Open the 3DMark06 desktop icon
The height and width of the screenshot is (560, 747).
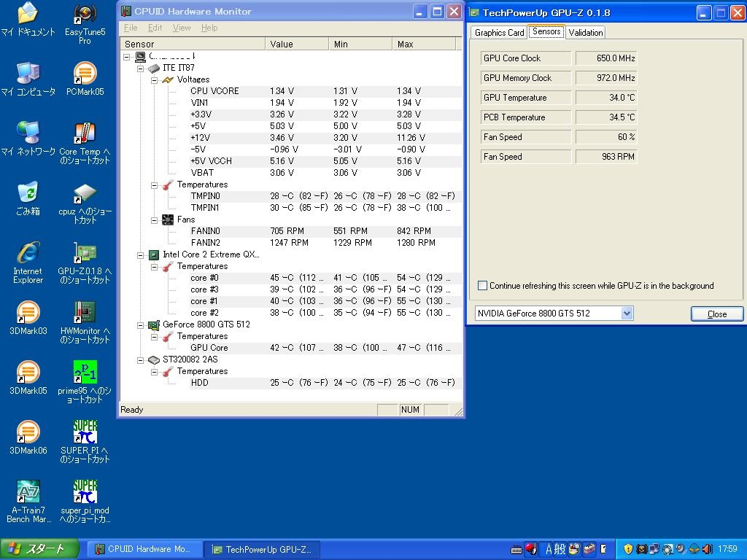coord(28,433)
